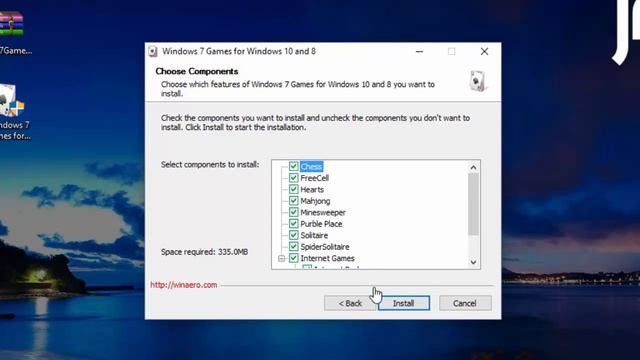Select the Hearts item label
Screen dimensions: 640x360
(x=312, y=189)
